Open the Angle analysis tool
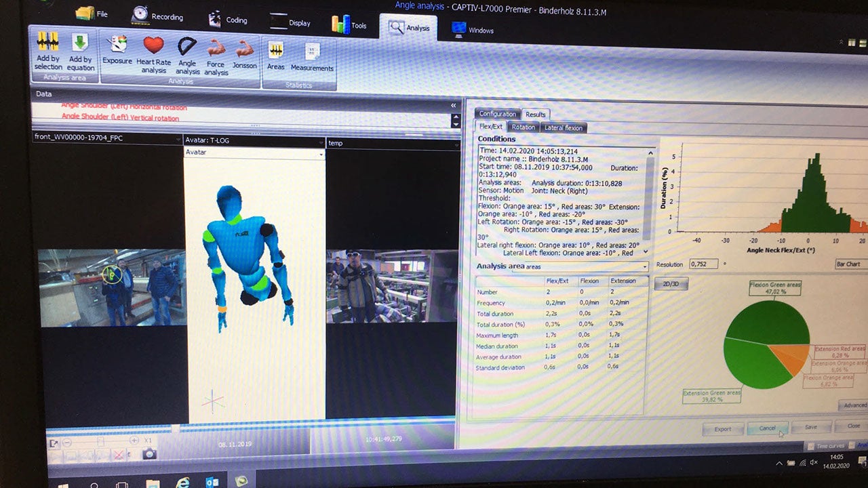Screen dimensions: 868x488 pos(188,56)
